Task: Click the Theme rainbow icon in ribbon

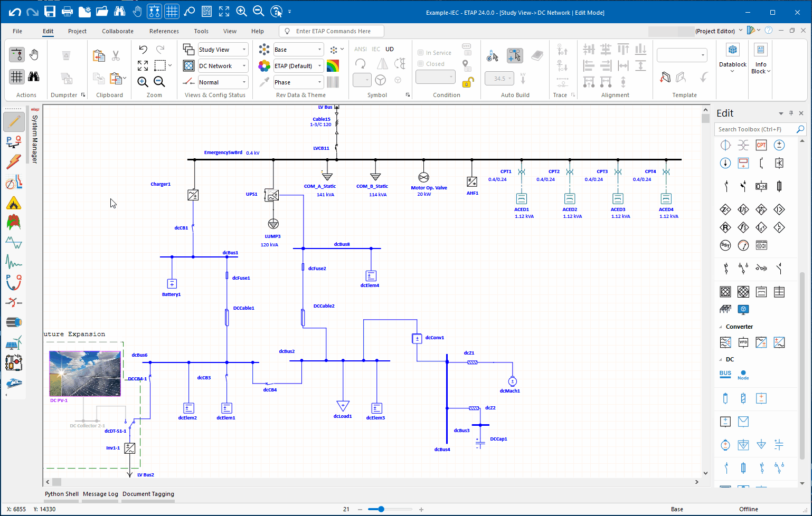Action: click(x=333, y=66)
